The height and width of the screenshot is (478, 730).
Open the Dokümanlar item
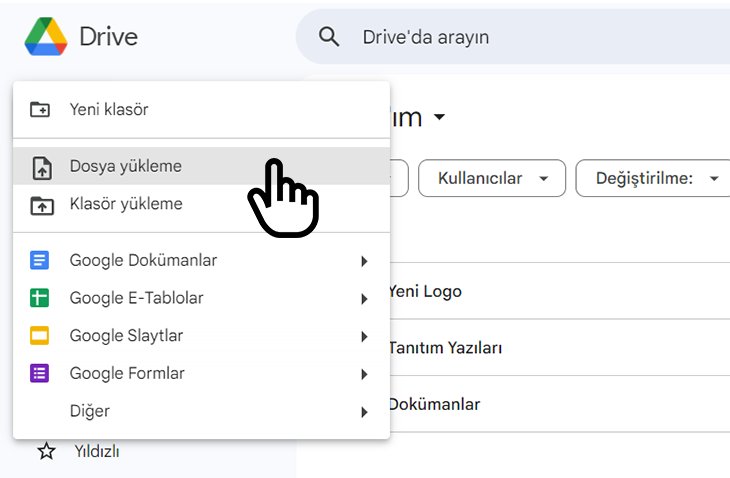(x=434, y=404)
